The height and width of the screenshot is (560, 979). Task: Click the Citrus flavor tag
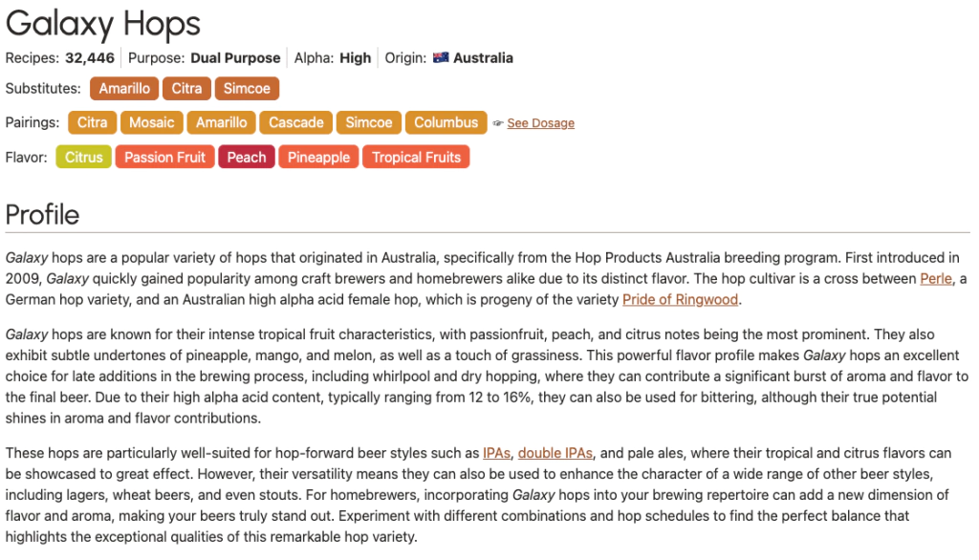click(x=84, y=157)
